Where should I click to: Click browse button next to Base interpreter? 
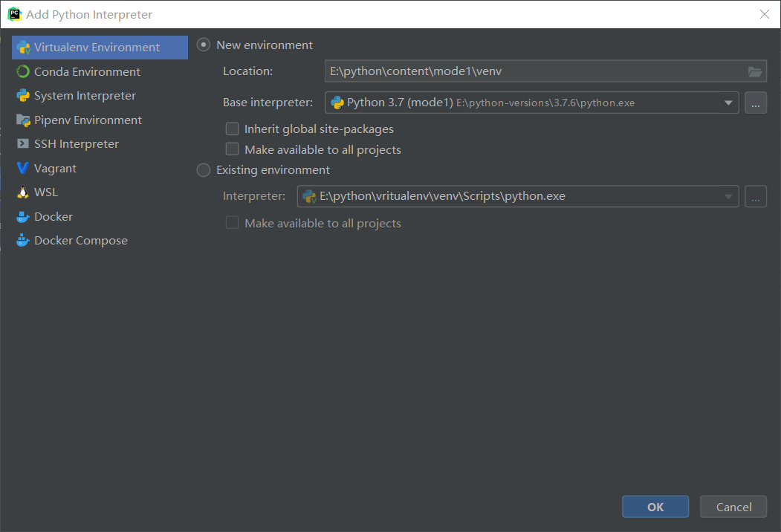point(756,103)
